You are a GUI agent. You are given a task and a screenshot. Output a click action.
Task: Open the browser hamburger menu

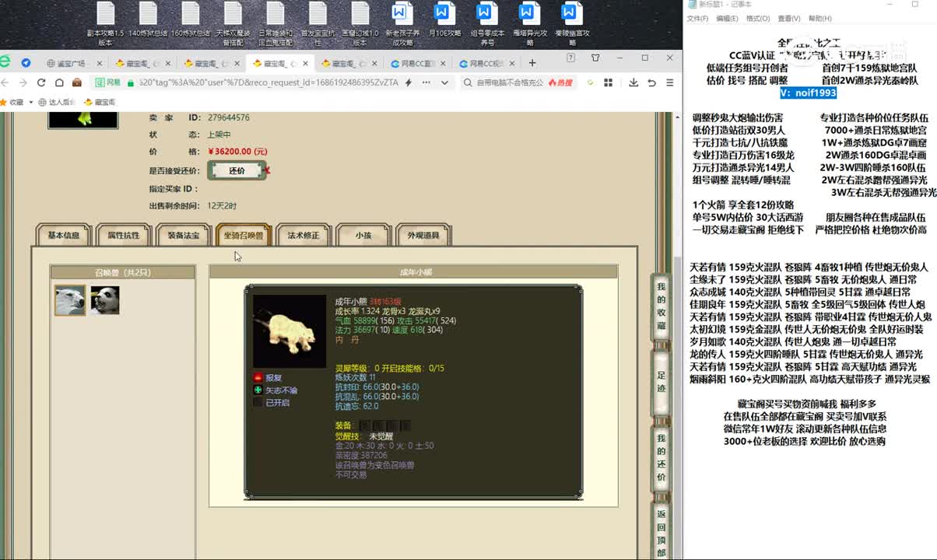click(x=669, y=82)
